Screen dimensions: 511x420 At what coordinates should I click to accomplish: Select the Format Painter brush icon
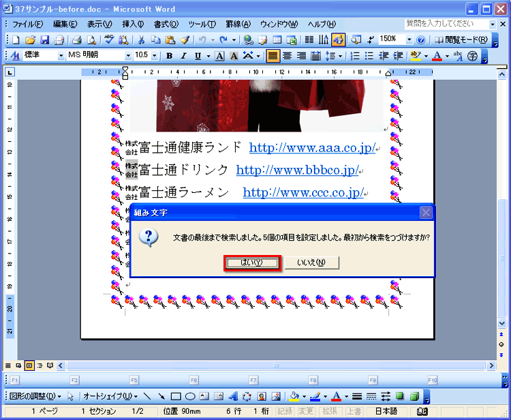[185, 40]
